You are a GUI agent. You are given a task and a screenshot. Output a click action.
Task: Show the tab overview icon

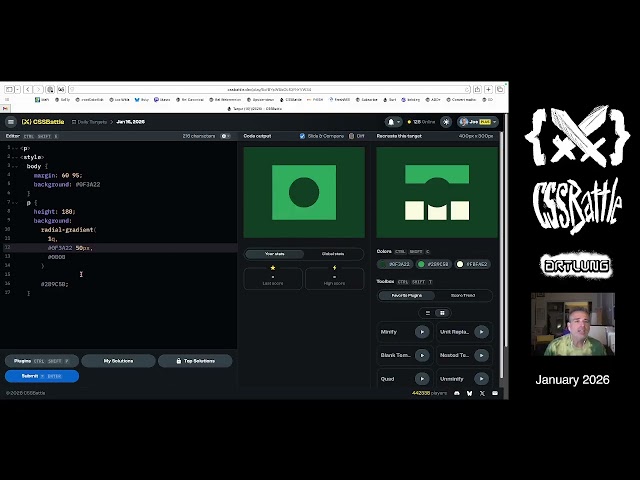tap(500, 89)
